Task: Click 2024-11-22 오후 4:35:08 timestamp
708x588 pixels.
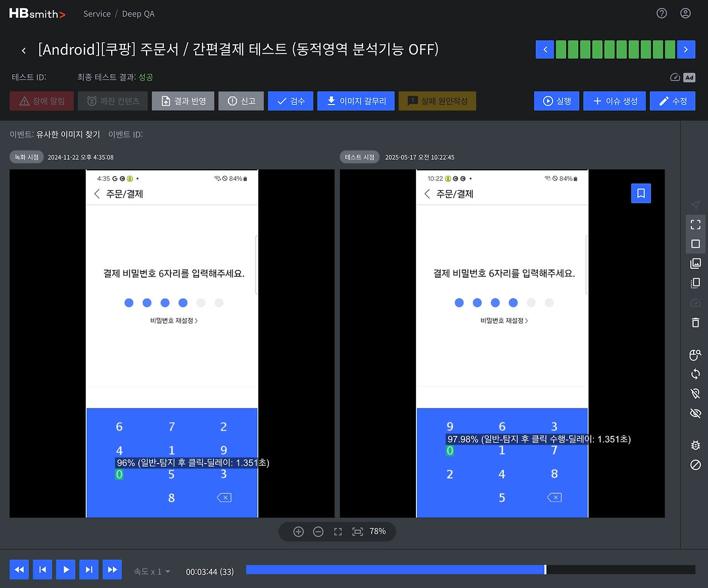Action: pos(81,158)
